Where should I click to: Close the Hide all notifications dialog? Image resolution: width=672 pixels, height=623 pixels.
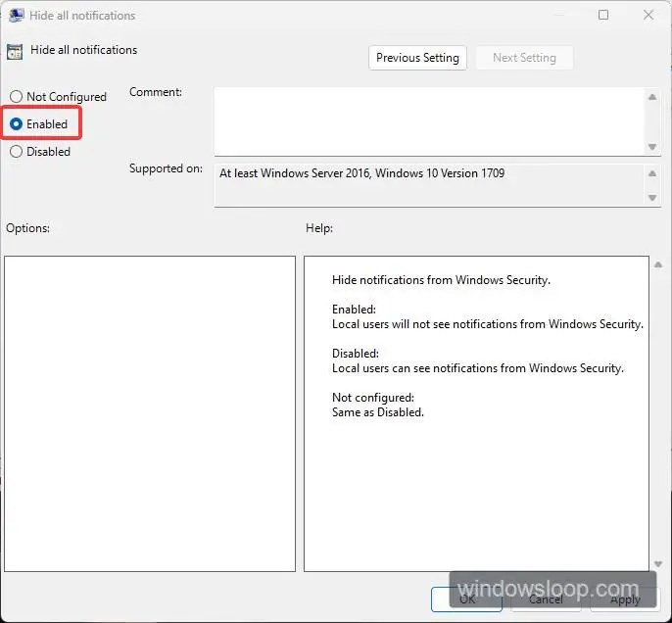(x=648, y=15)
